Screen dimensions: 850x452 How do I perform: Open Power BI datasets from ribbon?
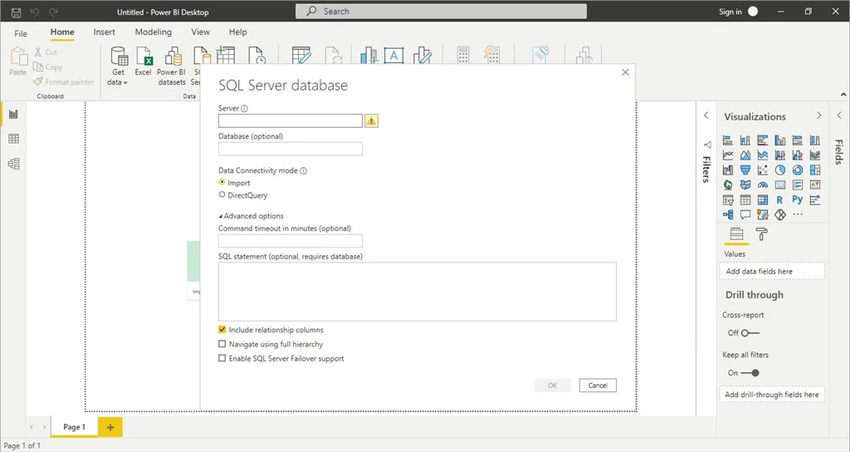(x=171, y=66)
